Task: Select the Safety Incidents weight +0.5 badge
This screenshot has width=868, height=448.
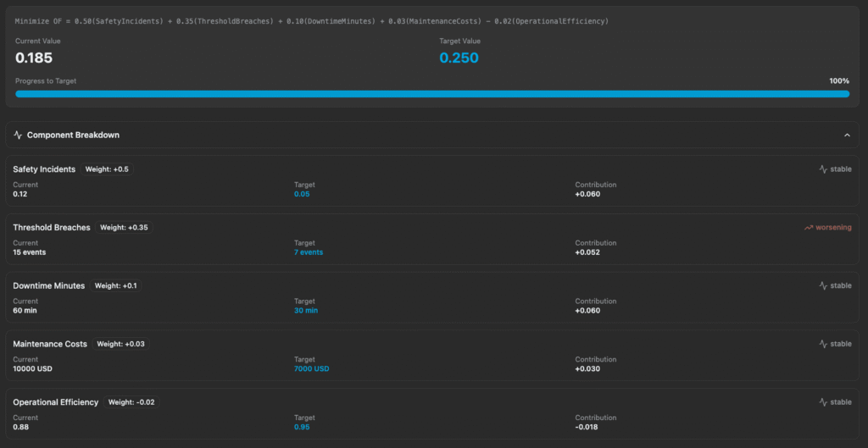Action: point(107,169)
